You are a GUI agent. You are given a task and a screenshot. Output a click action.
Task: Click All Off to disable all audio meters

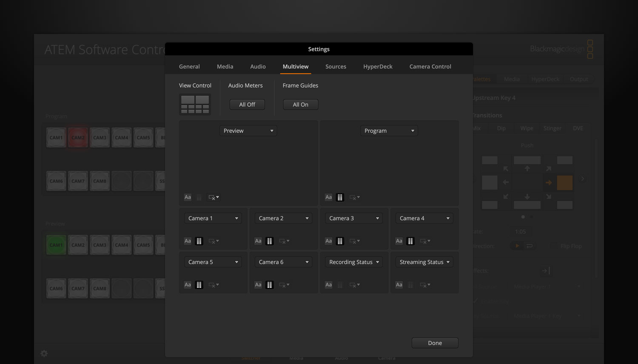[x=247, y=104]
